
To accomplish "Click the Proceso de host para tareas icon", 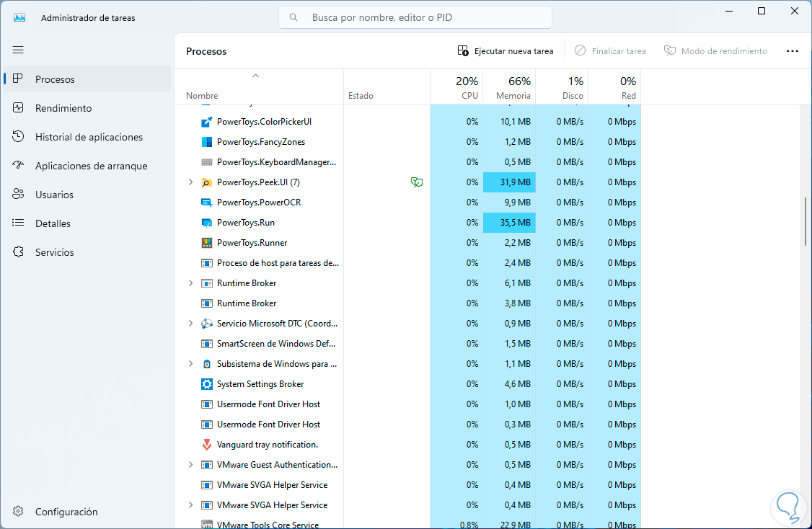I will [207, 263].
